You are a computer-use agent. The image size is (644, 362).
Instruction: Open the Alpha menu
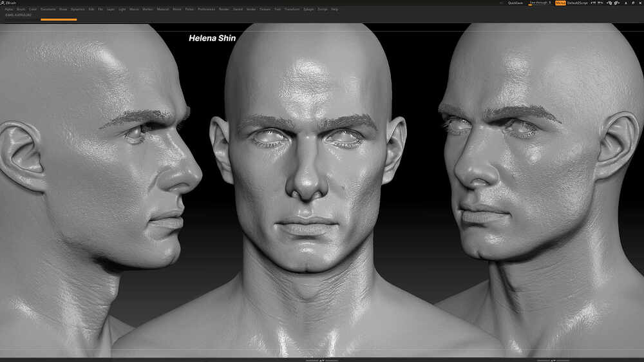pos(8,9)
